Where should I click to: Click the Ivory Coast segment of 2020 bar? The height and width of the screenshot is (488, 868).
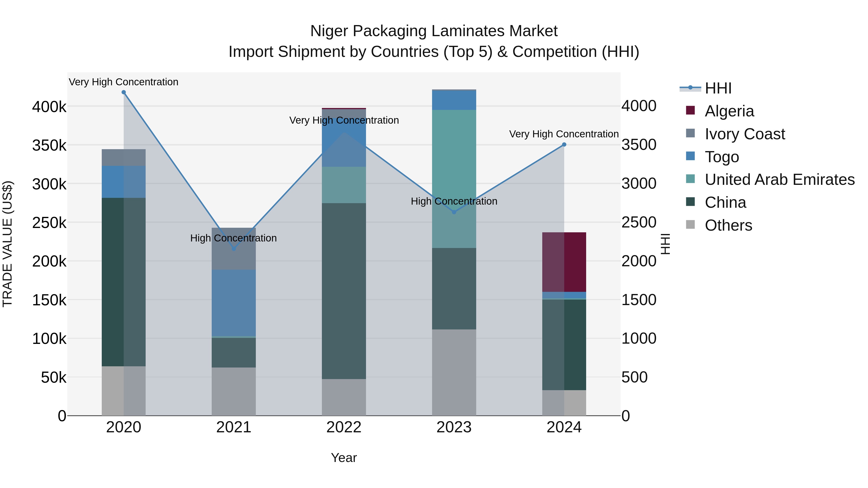[124, 157]
